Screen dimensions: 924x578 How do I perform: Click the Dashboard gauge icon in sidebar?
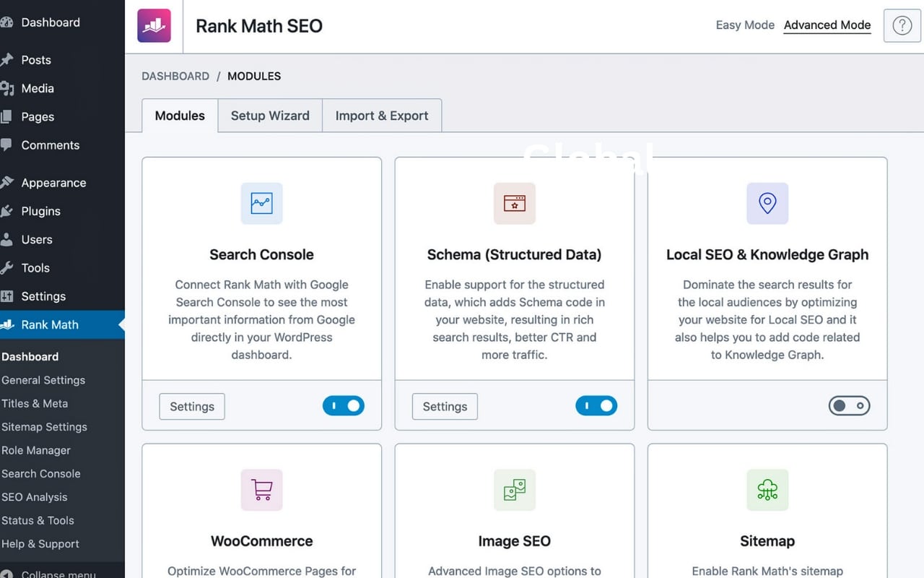coord(7,22)
